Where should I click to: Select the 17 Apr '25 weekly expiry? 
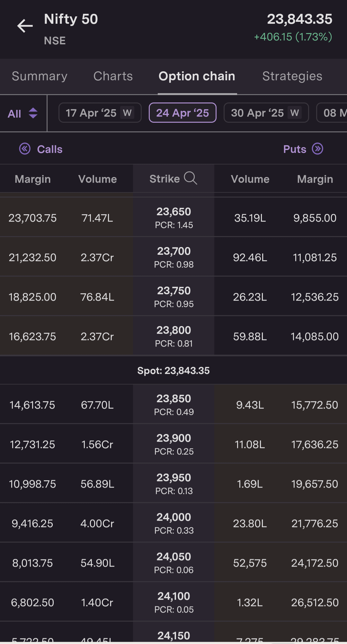100,113
